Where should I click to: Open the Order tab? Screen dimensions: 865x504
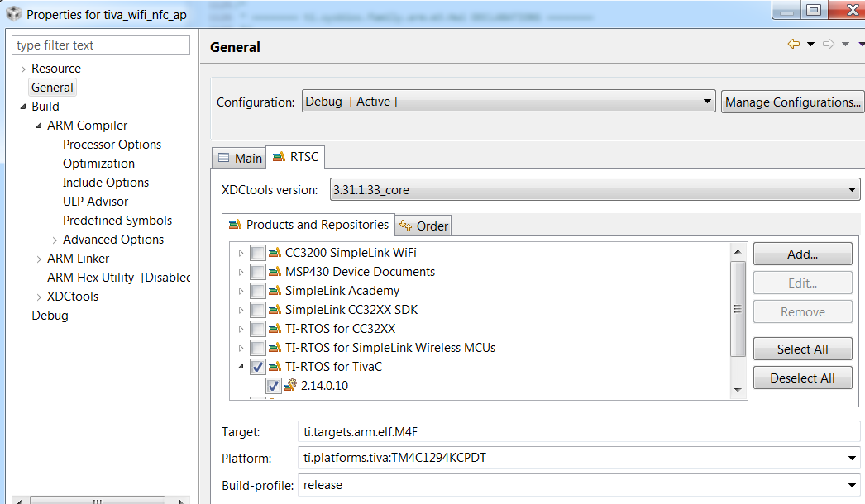pos(423,226)
